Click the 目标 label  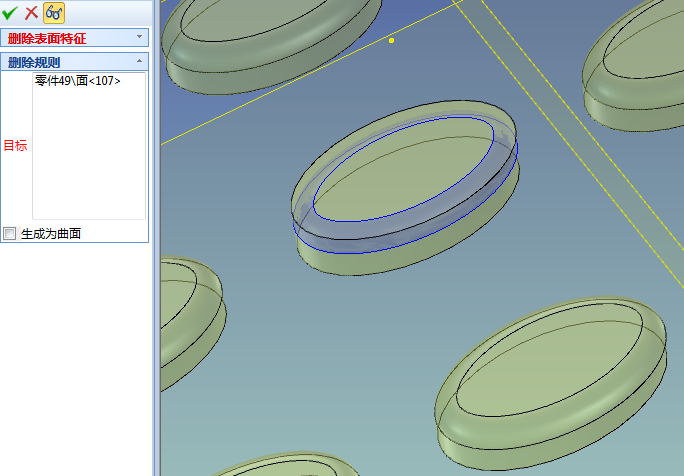click(x=15, y=145)
